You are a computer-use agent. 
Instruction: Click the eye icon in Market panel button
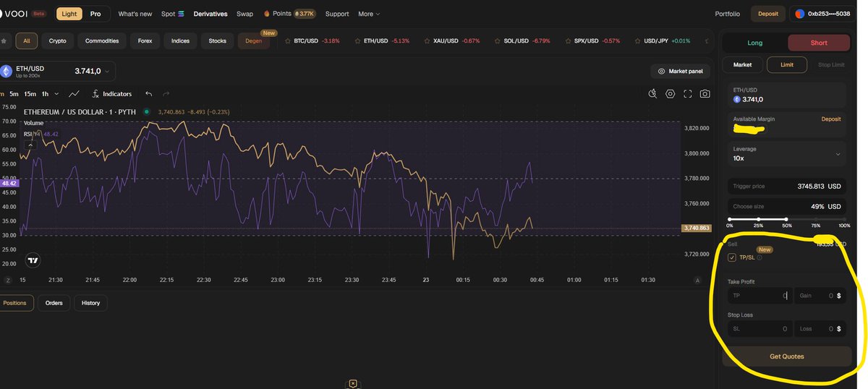tap(662, 71)
